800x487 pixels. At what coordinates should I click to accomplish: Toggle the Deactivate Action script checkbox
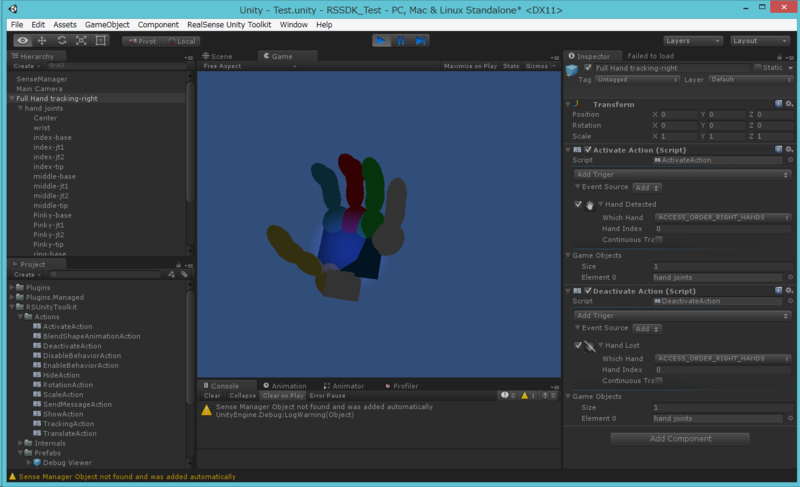point(588,291)
